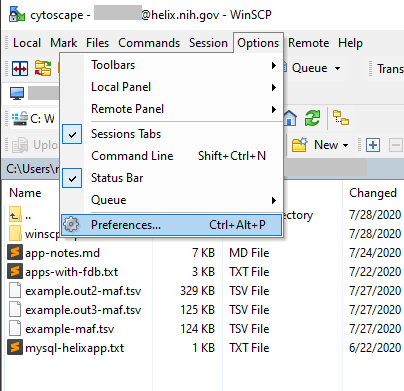This screenshot has width=404, height=391.
Task: Click the mysql-helixapp.txt file icon
Action: click(15, 348)
